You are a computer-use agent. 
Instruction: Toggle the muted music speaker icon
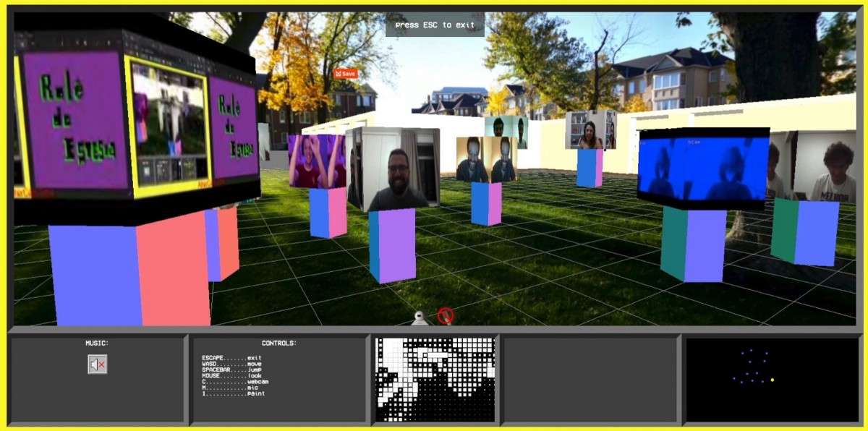(x=97, y=364)
